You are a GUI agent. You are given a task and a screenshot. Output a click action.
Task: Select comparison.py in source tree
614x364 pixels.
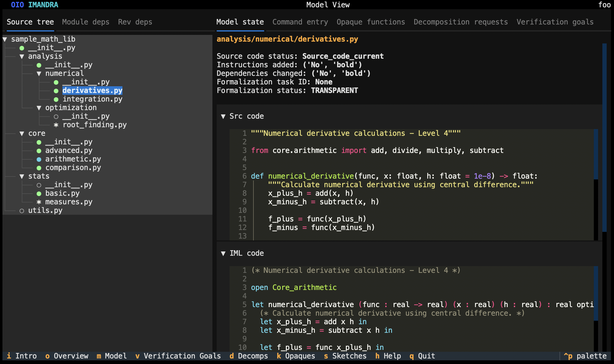73,168
